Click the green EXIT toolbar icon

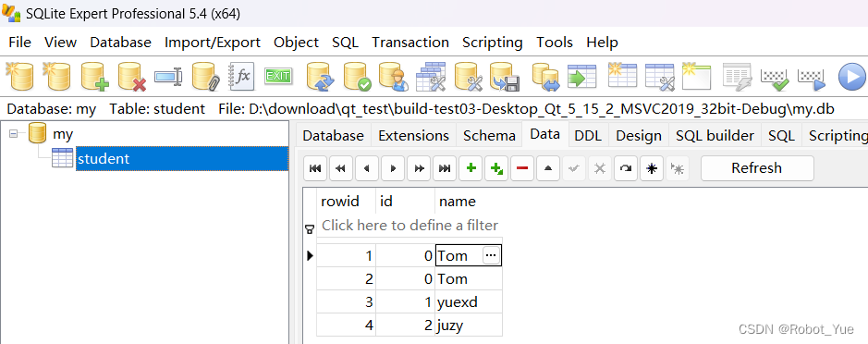click(x=278, y=76)
